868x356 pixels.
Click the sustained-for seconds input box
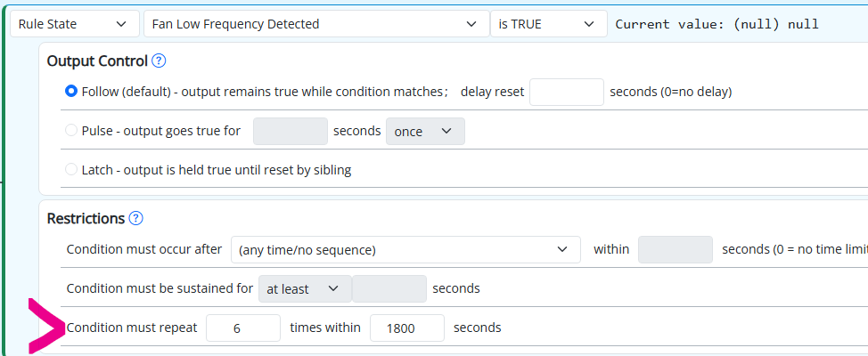(389, 288)
